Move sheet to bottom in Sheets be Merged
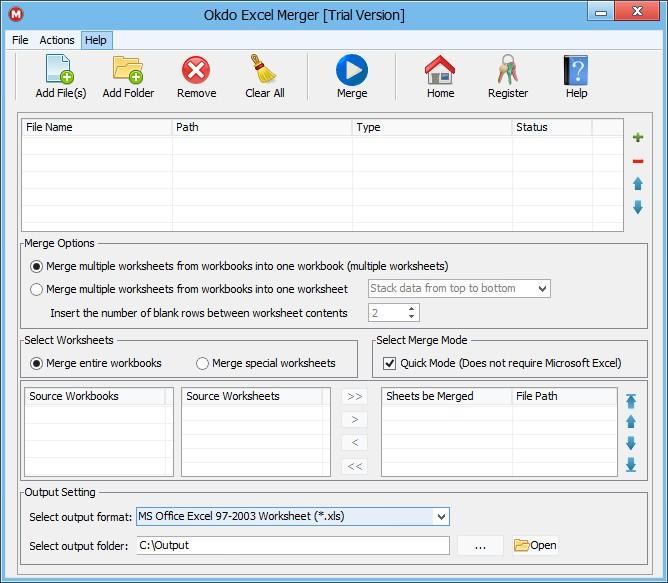This screenshot has height=583, width=668. pyautogui.click(x=631, y=465)
